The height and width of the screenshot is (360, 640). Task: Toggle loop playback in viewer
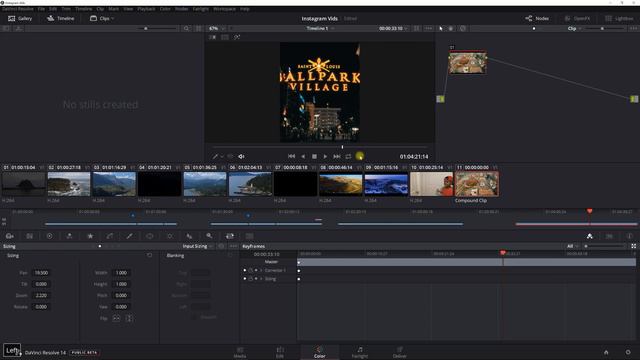pyautogui.click(x=348, y=156)
